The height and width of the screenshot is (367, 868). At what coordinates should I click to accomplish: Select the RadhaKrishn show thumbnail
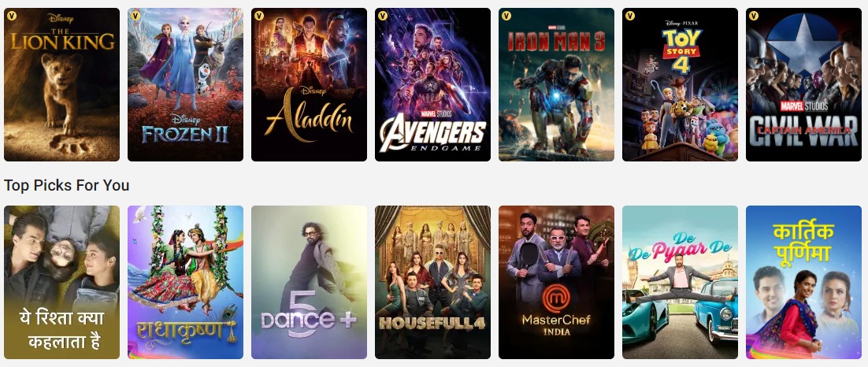pyautogui.click(x=185, y=282)
